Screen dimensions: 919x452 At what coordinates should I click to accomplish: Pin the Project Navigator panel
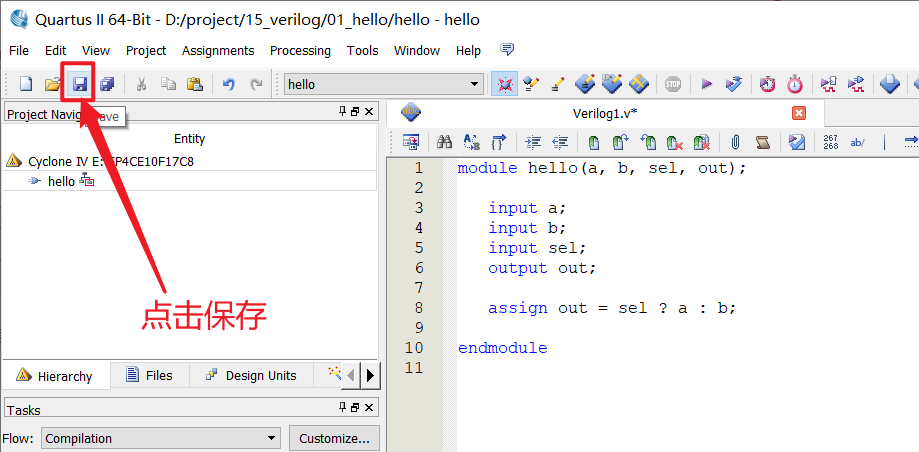[343, 111]
